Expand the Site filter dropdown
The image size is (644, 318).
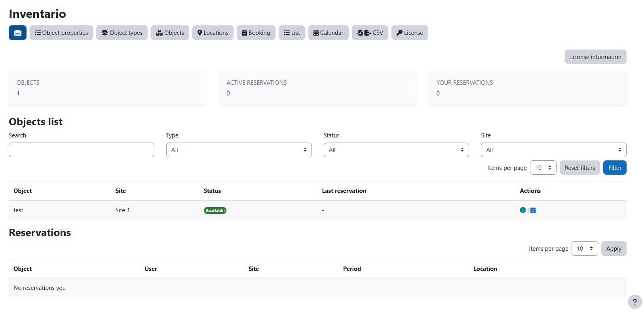(x=553, y=150)
